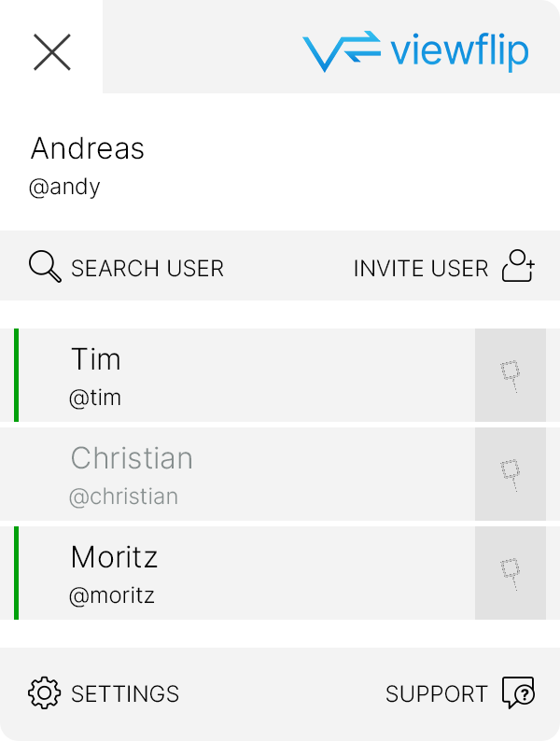560x741 pixels.
Task: Click the INVITE USER label
Action: 420,269
